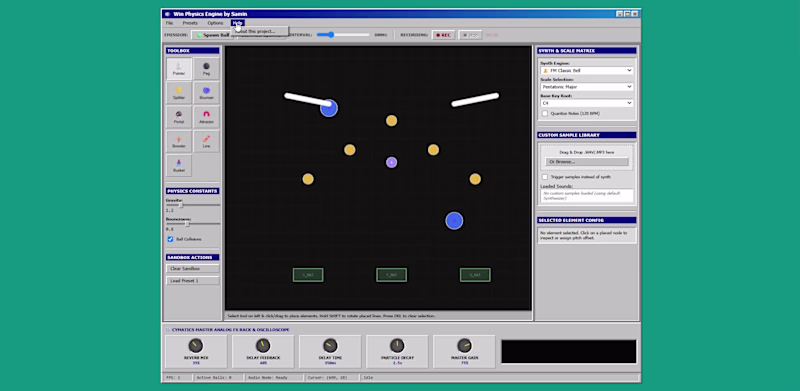This screenshot has height=391, width=800.
Task: Open the Presets menu
Action: pyautogui.click(x=190, y=23)
